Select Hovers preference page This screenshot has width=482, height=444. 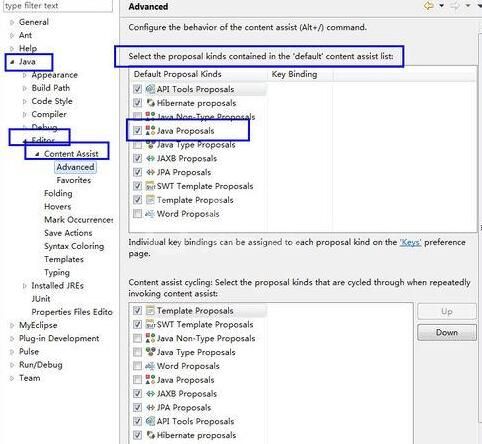point(57,207)
